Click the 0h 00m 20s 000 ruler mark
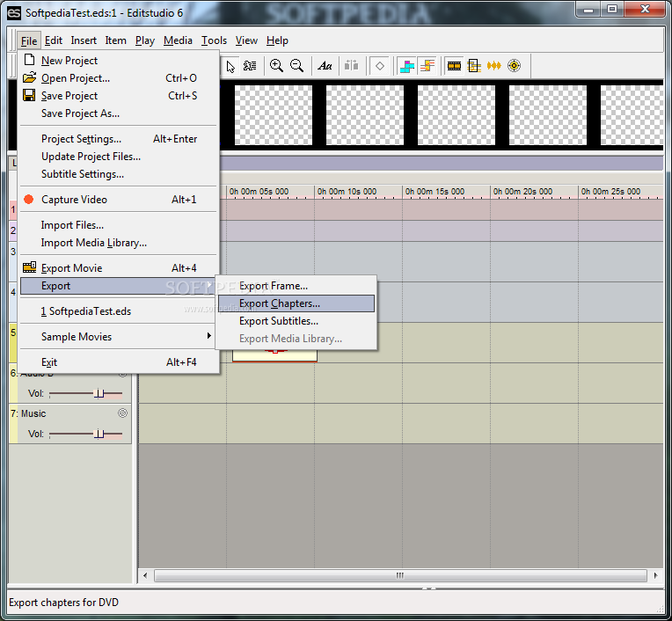The image size is (672, 621). click(522, 192)
